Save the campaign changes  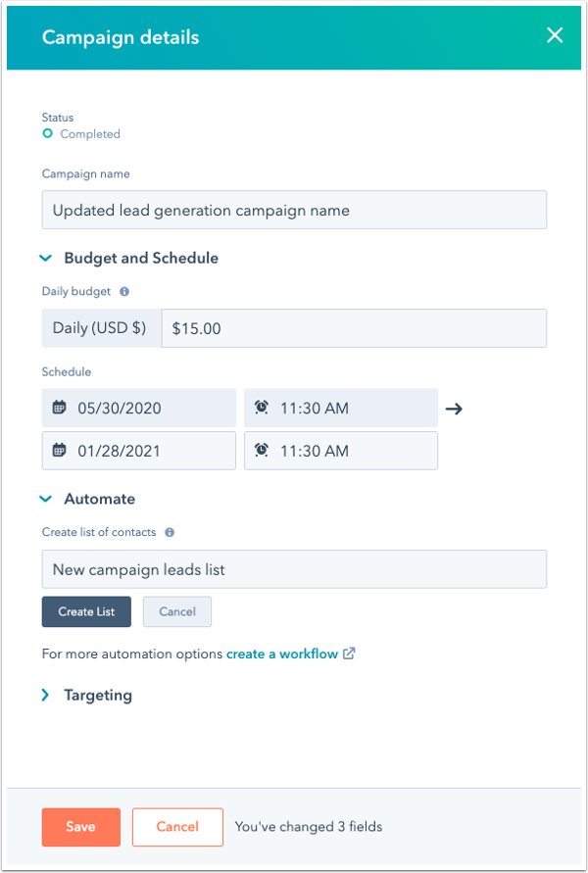pyautogui.click(x=80, y=827)
